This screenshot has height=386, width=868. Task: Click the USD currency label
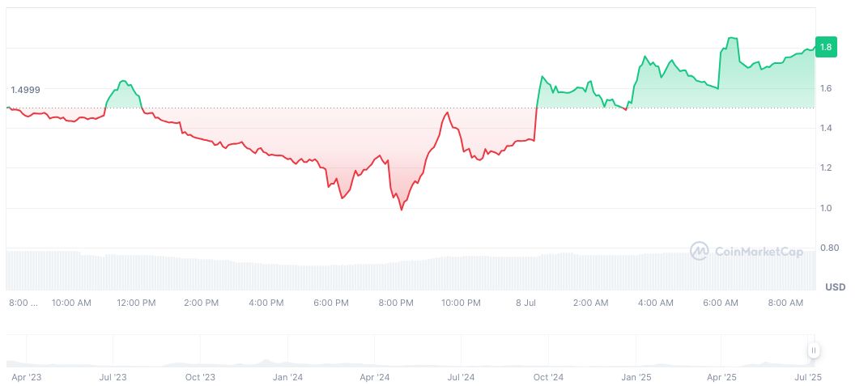click(x=835, y=287)
